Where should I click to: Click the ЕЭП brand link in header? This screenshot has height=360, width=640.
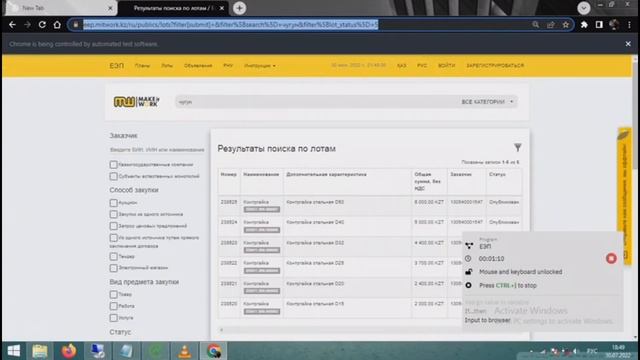click(x=117, y=66)
